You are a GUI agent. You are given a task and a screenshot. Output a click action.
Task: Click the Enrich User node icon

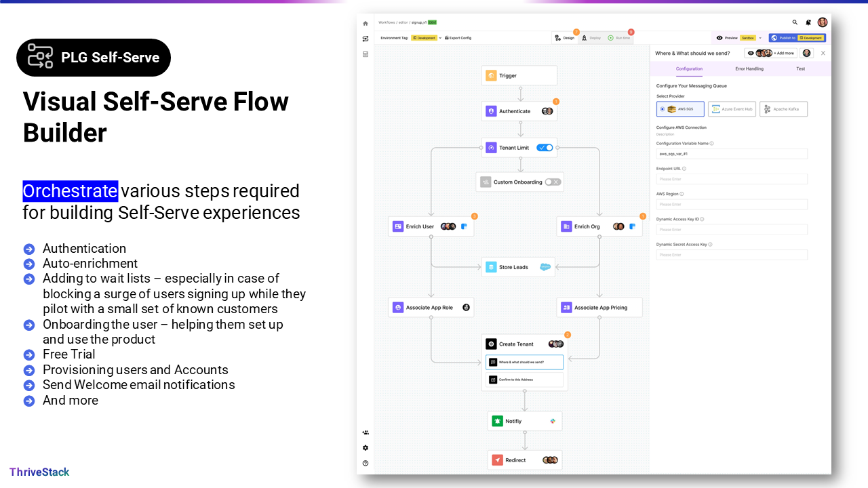click(398, 226)
